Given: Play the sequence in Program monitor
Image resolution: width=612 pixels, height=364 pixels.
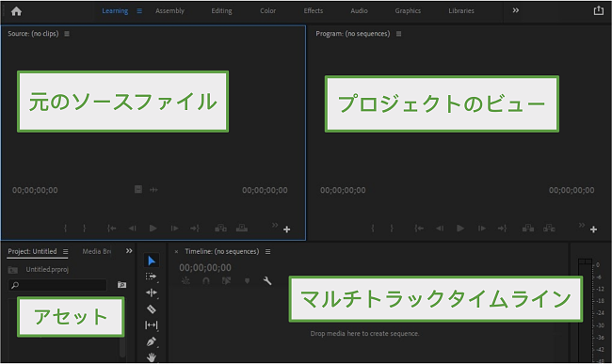Looking at the screenshot, I should tap(460, 229).
